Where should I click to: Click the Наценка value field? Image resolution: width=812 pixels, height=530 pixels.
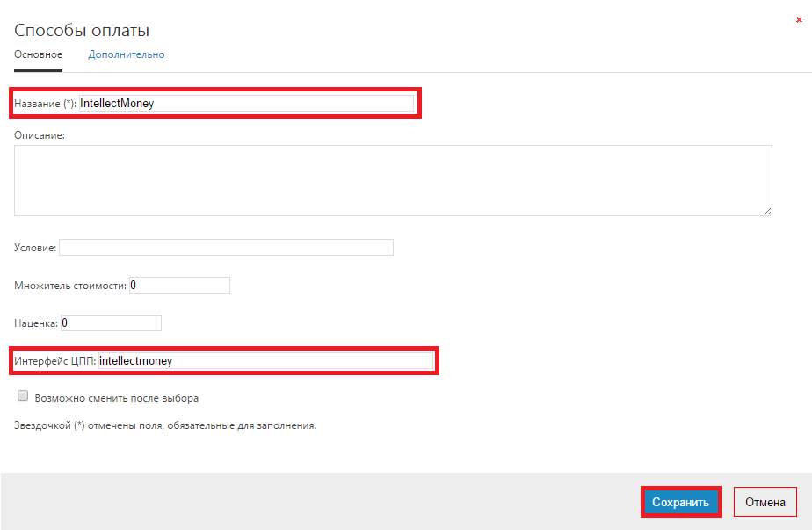click(111, 323)
